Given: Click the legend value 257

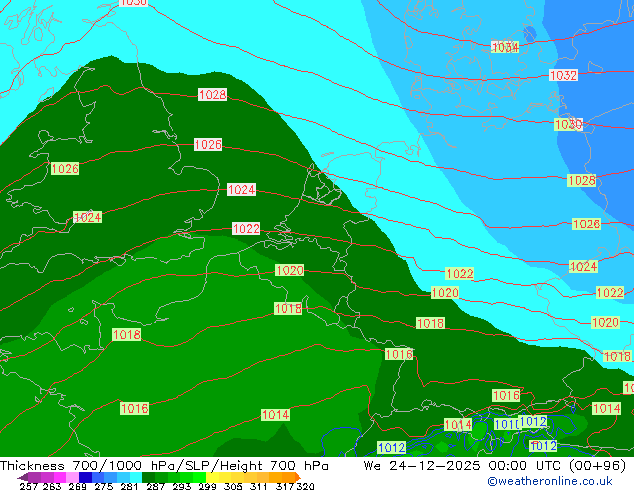Looking at the screenshot, I should [x=28, y=486].
